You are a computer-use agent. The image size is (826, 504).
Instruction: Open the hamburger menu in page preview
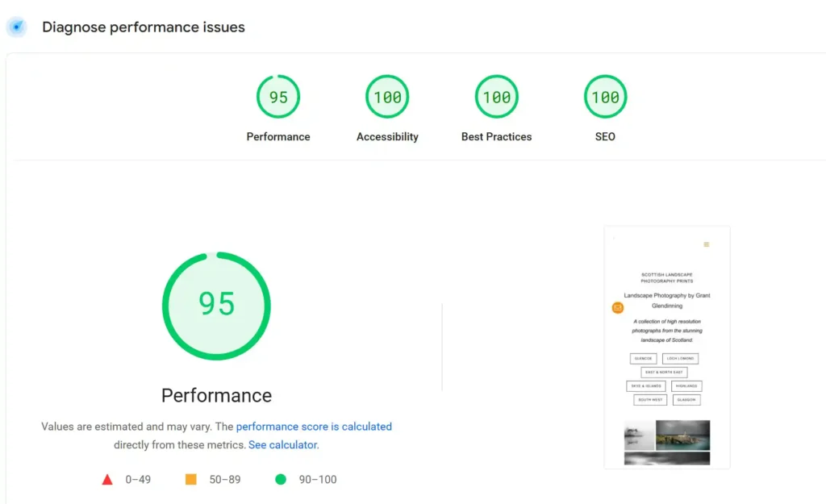(x=707, y=244)
